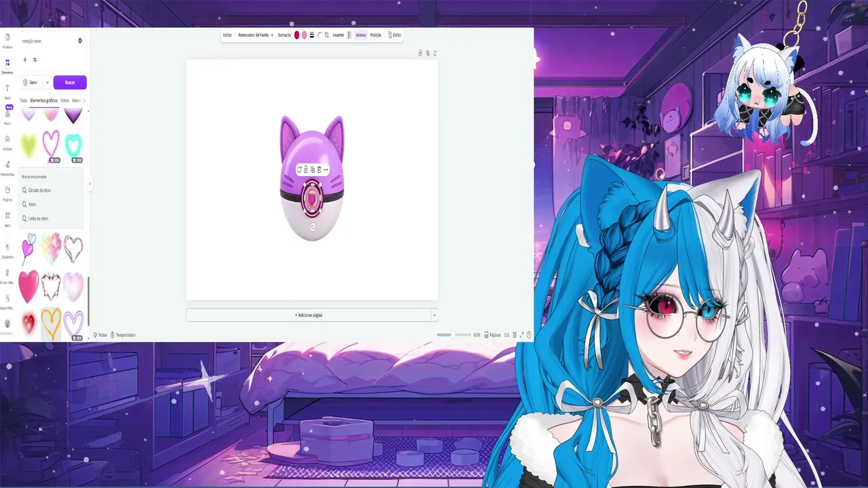
Task: Expand the Adicionar página options arrow
Action: pyautogui.click(x=434, y=315)
